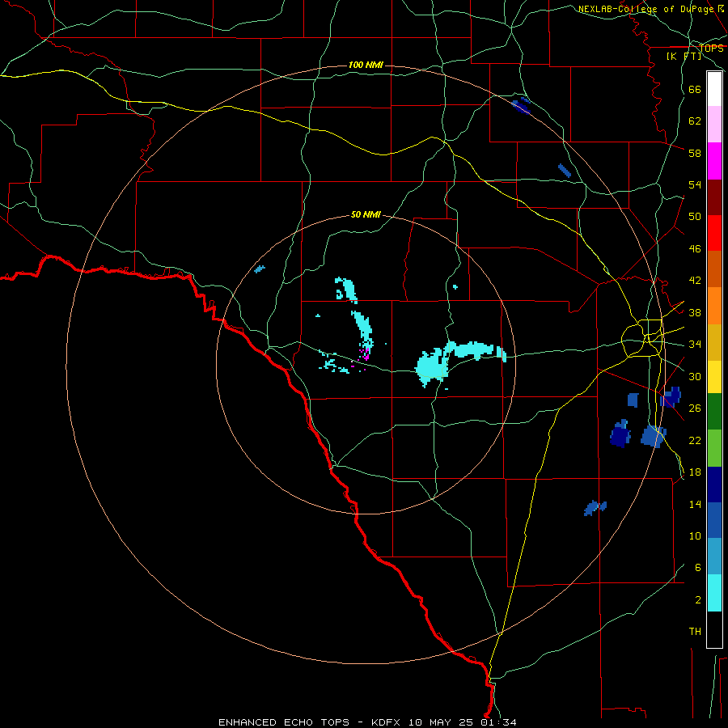Click the magenta high-top echo pixels
This screenshot has height=728, width=728.
366,355
